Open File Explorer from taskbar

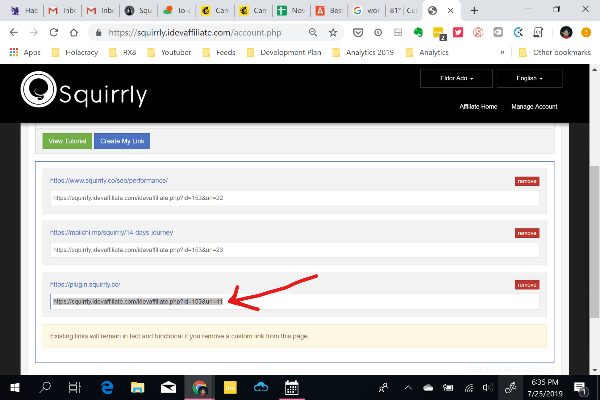pos(137,388)
